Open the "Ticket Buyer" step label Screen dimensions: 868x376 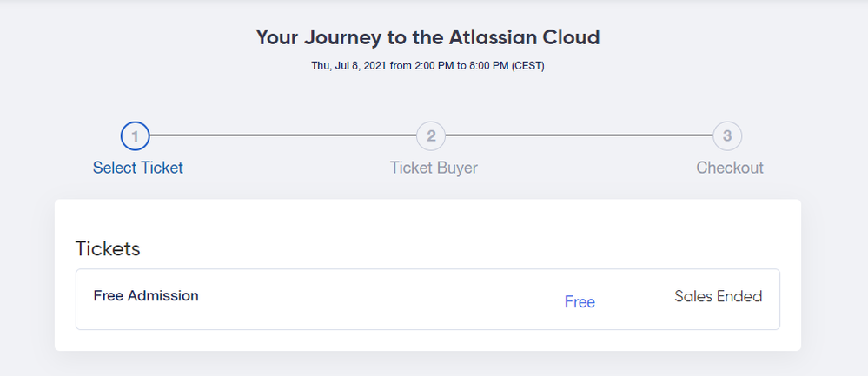coord(434,168)
